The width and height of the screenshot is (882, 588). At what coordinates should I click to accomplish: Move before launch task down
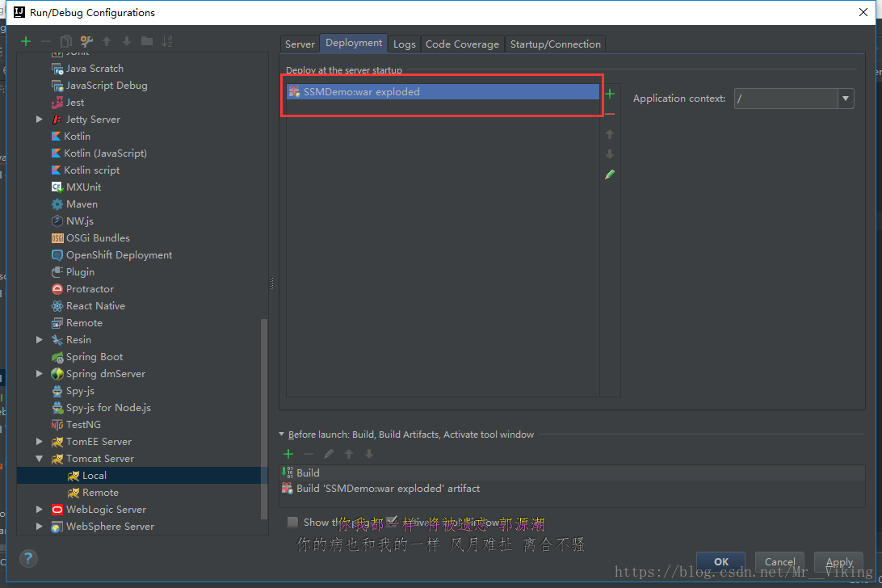click(x=369, y=454)
